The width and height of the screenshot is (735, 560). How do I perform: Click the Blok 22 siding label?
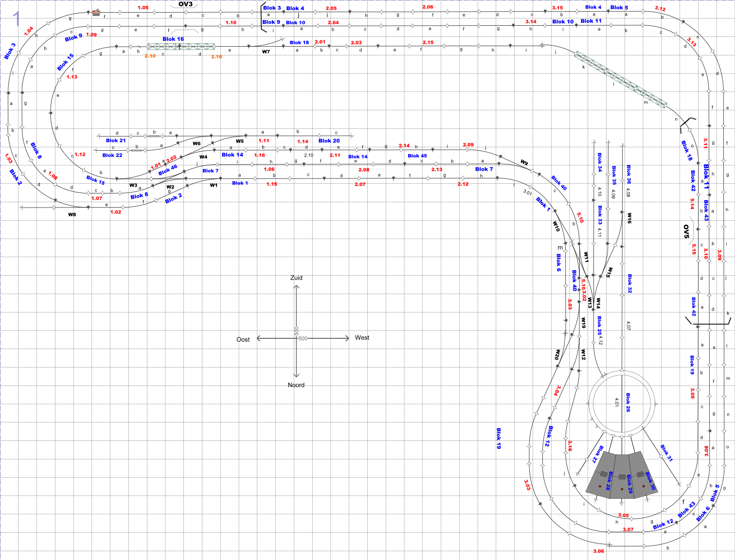pyautogui.click(x=112, y=156)
